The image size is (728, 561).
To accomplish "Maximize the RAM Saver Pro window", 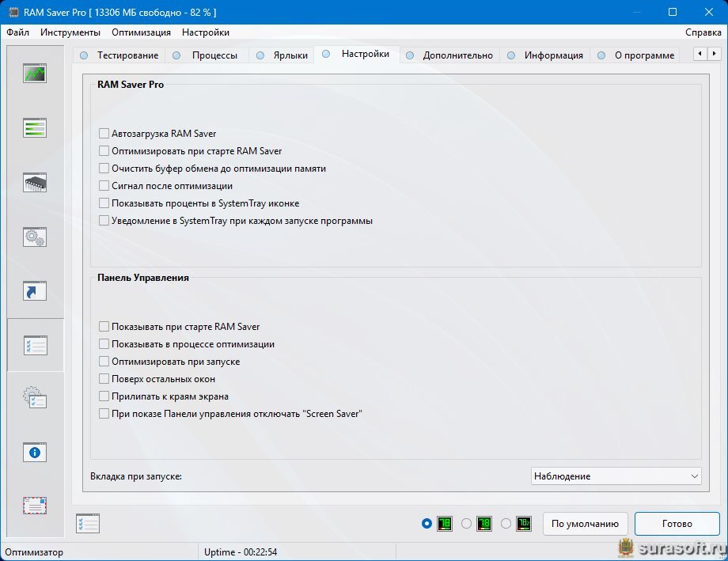I will (x=673, y=12).
